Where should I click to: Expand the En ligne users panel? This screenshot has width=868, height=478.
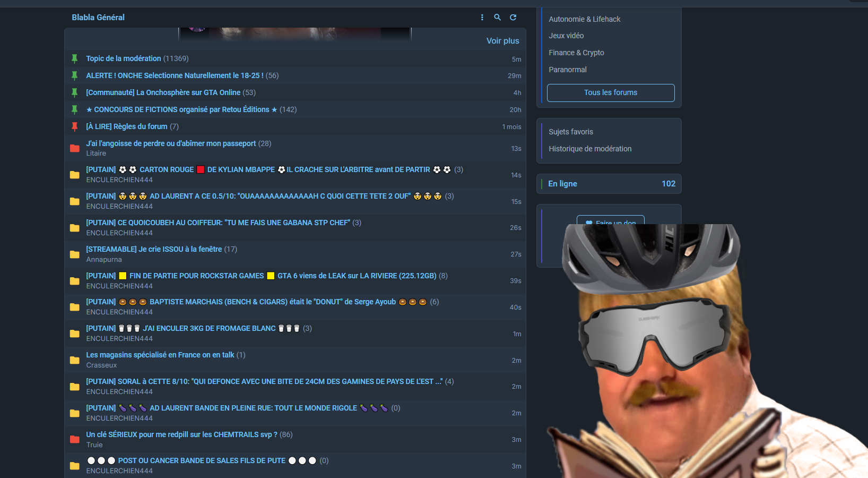pyautogui.click(x=609, y=184)
